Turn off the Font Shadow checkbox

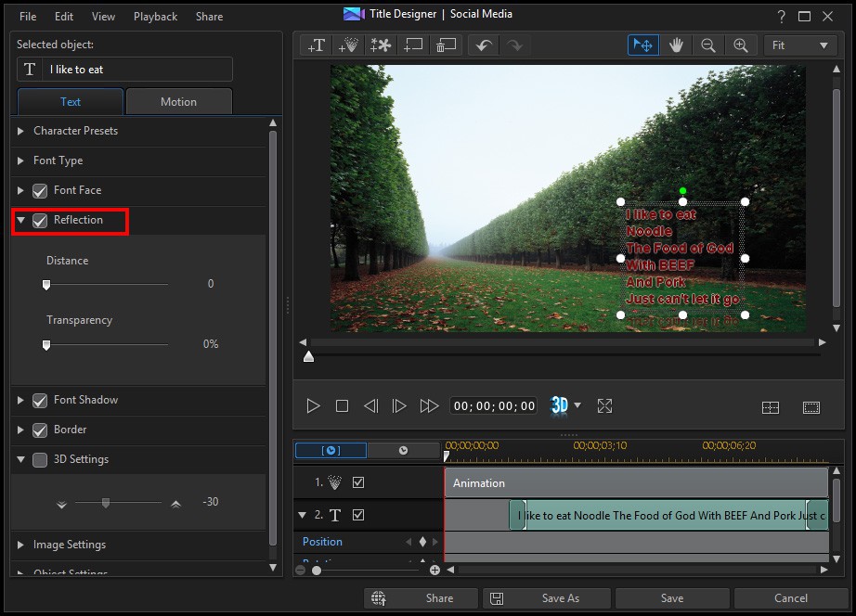[40, 401]
